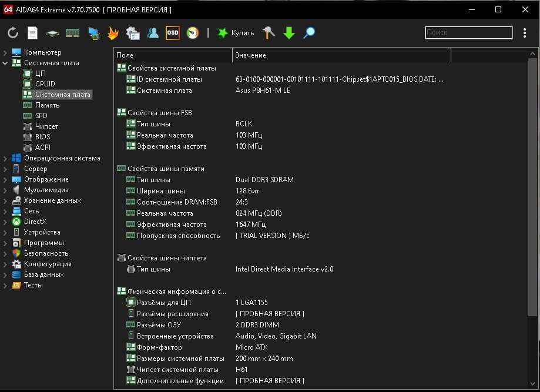Select the Dual DDR3 SDRAM value
The height and width of the screenshot is (392, 540).
[x=264, y=180]
